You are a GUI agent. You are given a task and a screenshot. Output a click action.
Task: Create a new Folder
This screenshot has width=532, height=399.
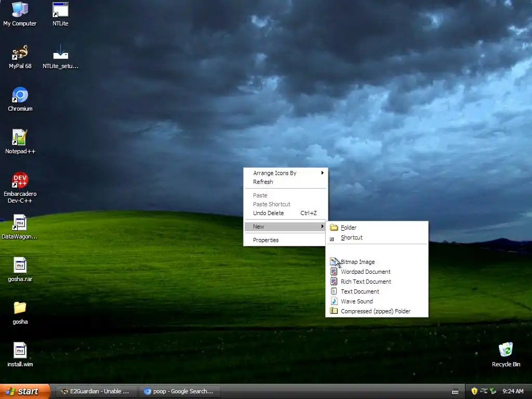[x=377, y=228]
